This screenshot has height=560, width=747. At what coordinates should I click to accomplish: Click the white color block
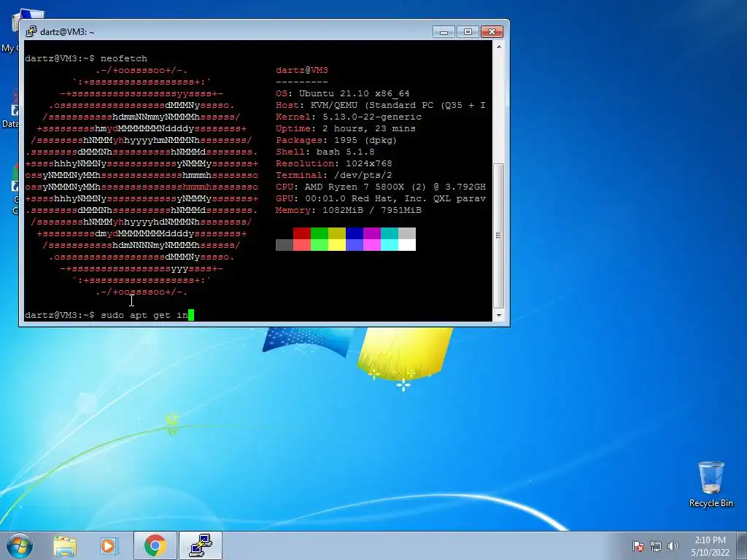[407, 245]
